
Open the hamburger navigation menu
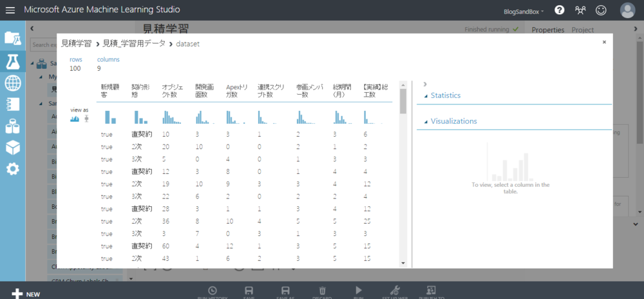tap(10, 10)
